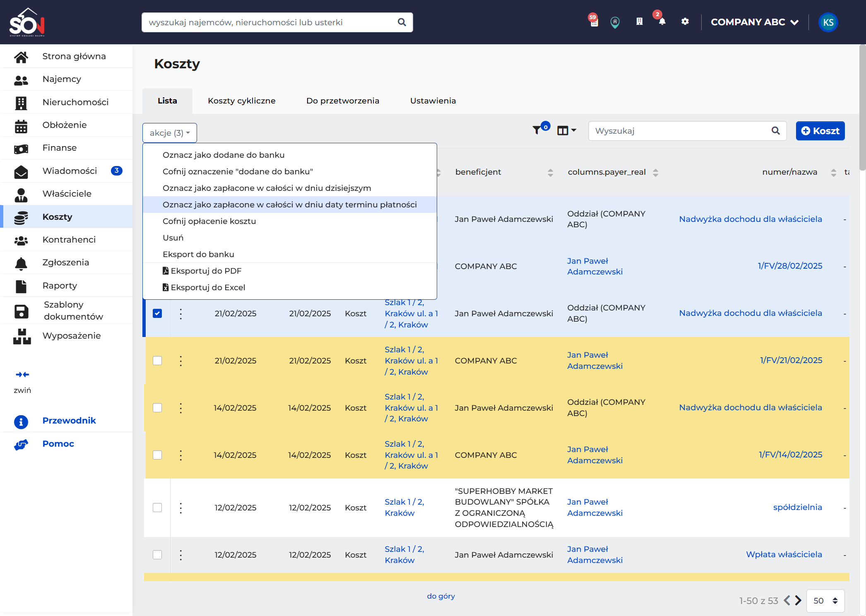Open the settings gear icon

[x=685, y=22]
